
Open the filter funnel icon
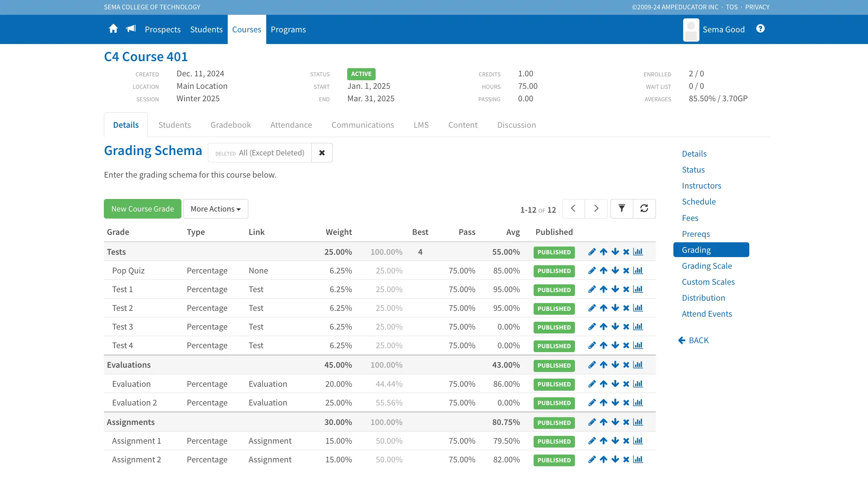622,208
